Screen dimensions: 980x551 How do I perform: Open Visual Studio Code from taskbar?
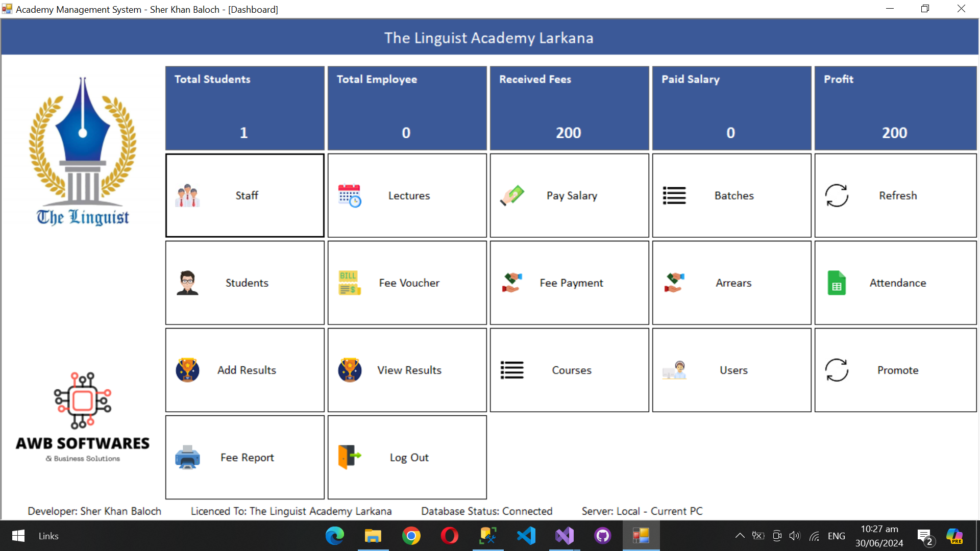526,536
